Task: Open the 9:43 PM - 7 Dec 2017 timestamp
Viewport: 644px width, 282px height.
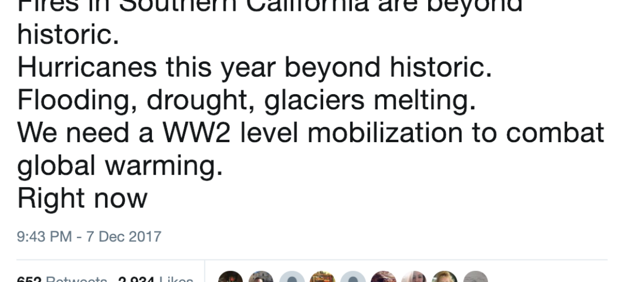Action: point(89,236)
